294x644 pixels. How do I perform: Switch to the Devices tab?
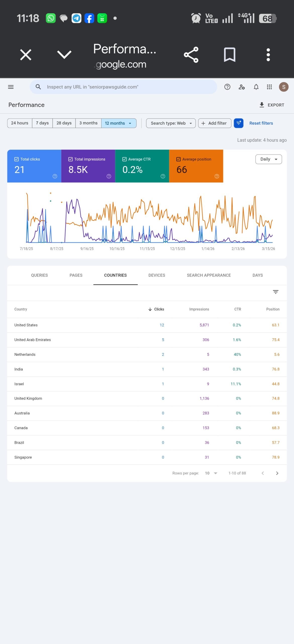coord(157,275)
